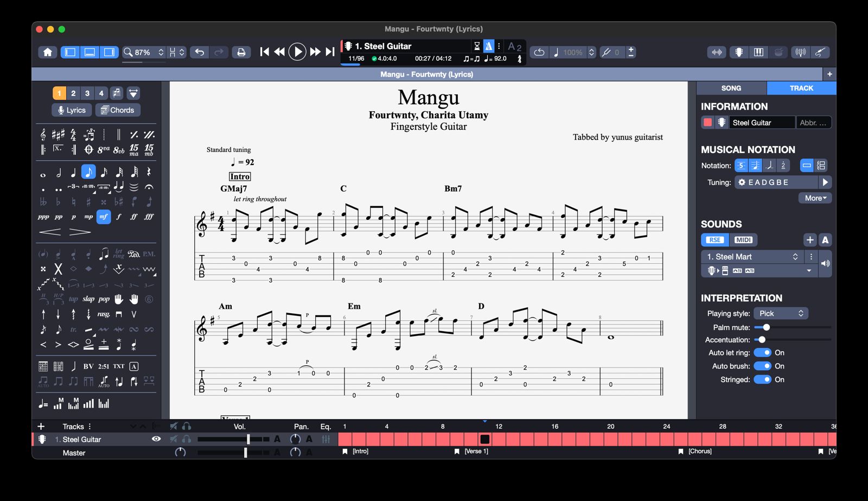The width and height of the screenshot is (868, 501).
Task: Toggle Stringed switch
Action: (762, 379)
